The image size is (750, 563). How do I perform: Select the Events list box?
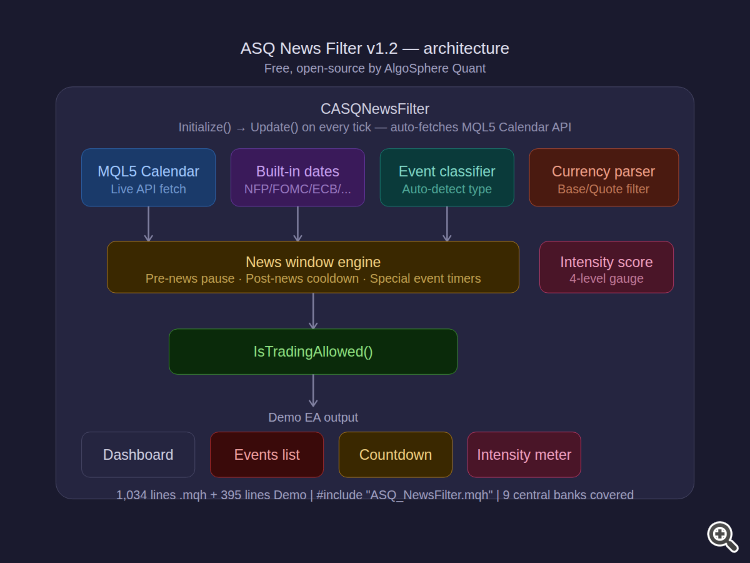(x=267, y=454)
